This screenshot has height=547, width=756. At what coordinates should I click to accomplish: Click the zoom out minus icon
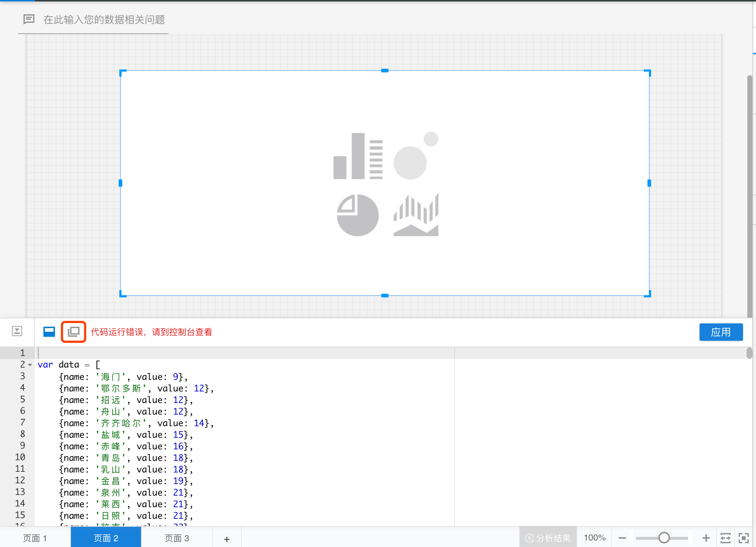pyautogui.click(x=622, y=538)
